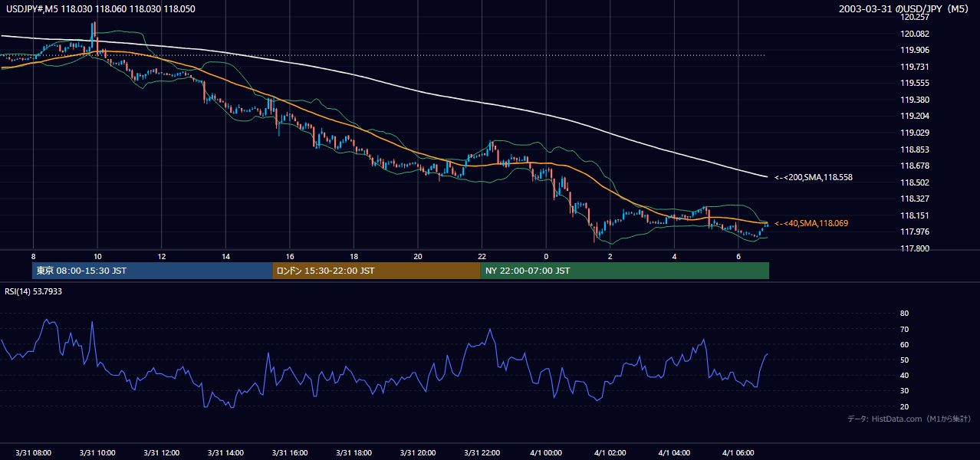Click price axis value 119.029
The height and width of the screenshot is (460, 980).
coord(914,133)
